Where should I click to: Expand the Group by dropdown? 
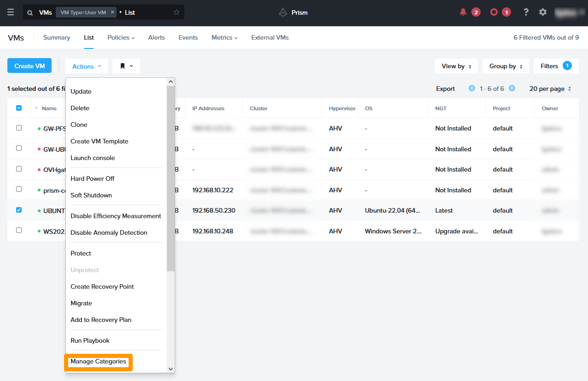506,66
